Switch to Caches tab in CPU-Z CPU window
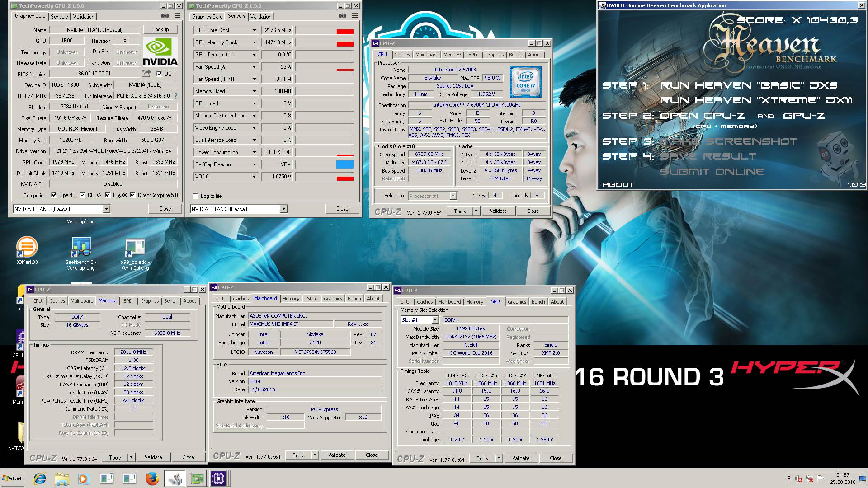The height and width of the screenshot is (488, 868). (x=402, y=55)
